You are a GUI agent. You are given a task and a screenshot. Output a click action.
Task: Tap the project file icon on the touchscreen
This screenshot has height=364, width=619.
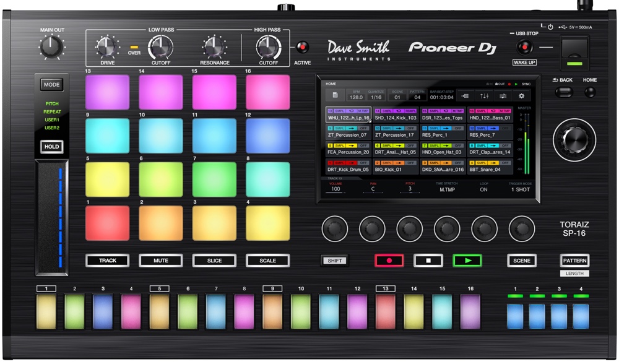click(335, 95)
